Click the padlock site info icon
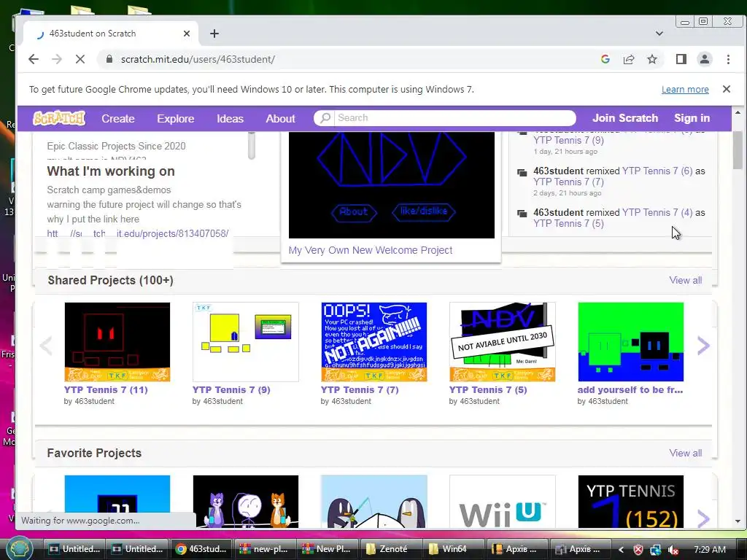The width and height of the screenshot is (747, 560). [109, 59]
